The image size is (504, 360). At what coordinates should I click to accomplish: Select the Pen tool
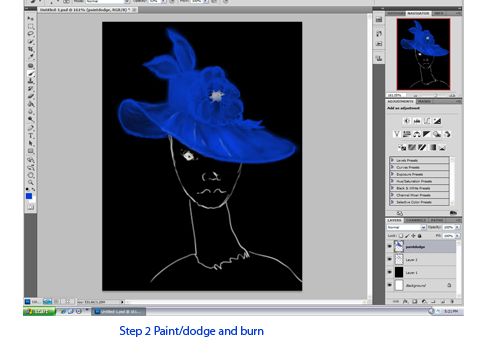click(x=30, y=128)
